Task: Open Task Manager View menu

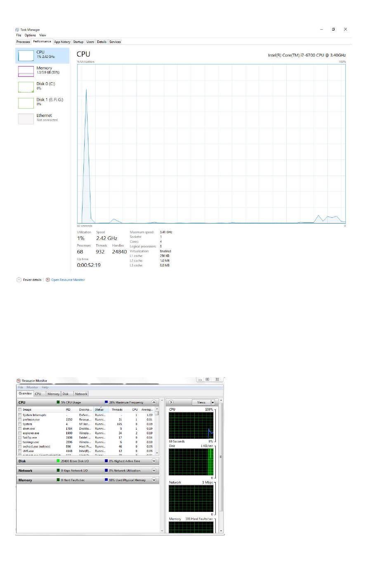Action: (43, 35)
